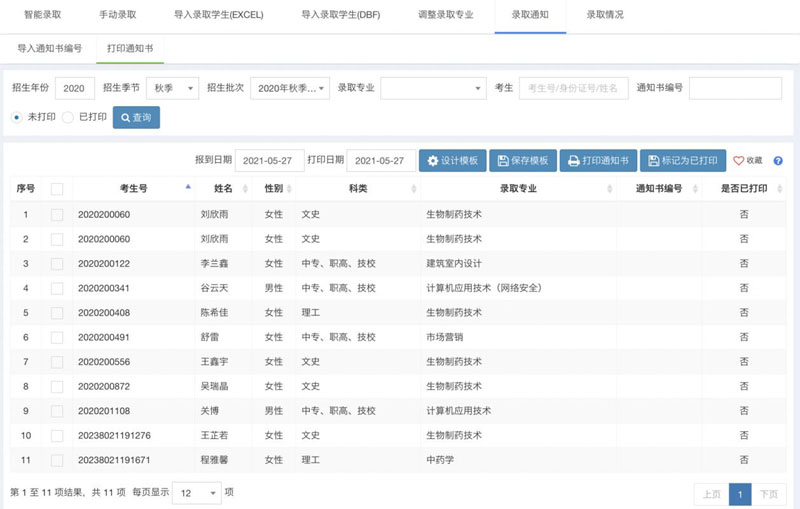
Task: Select the 已打印 radio button
Action: [68, 117]
